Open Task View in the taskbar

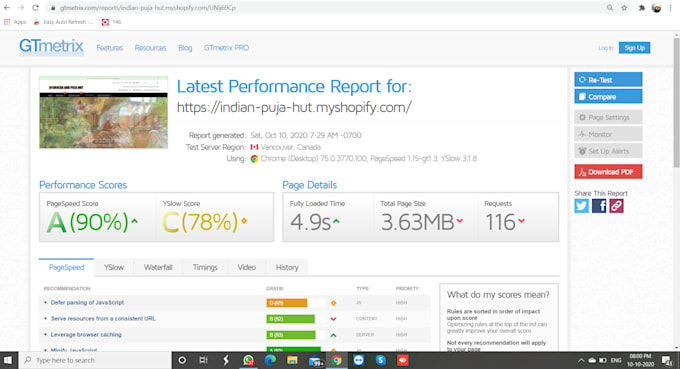(203, 360)
